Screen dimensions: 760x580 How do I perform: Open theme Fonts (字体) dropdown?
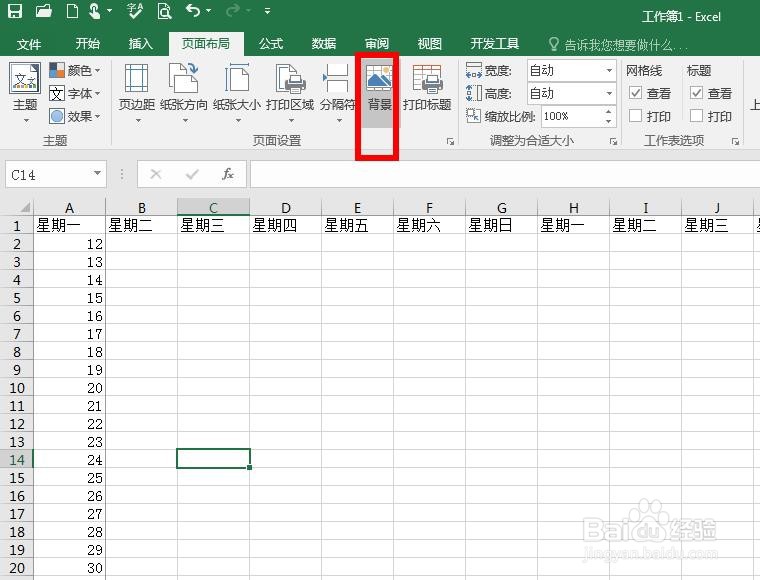click(75, 93)
